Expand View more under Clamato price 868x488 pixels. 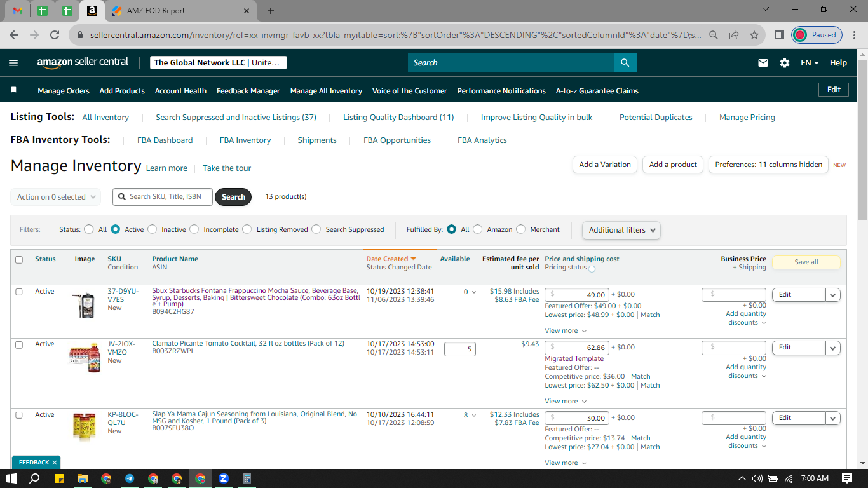pyautogui.click(x=566, y=401)
